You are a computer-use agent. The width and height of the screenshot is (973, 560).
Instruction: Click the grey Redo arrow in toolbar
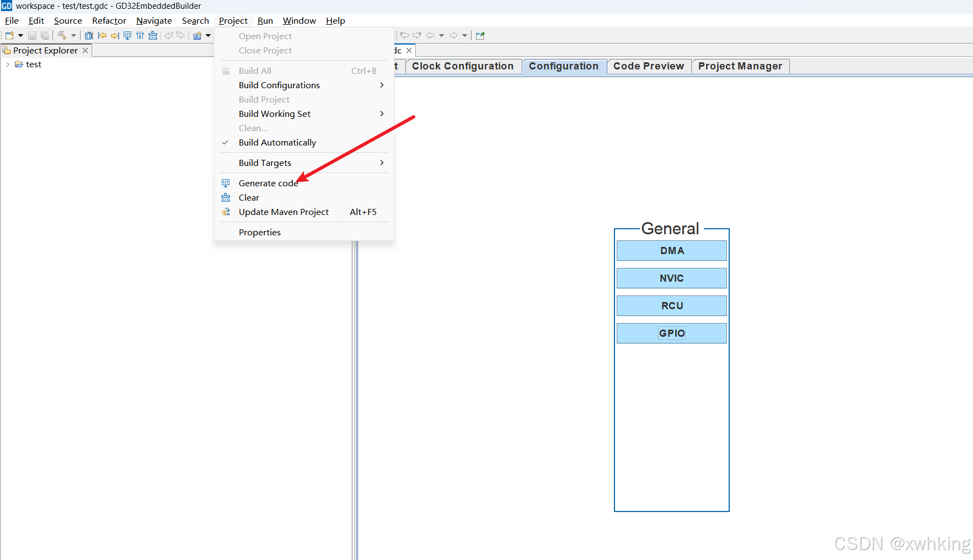[x=180, y=35]
